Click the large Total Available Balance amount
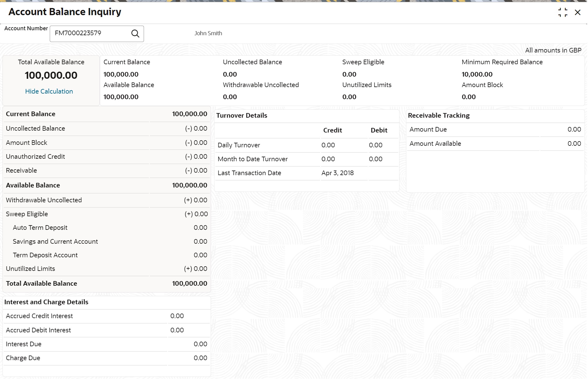Screen dimensions: 588x379 (51, 75)
